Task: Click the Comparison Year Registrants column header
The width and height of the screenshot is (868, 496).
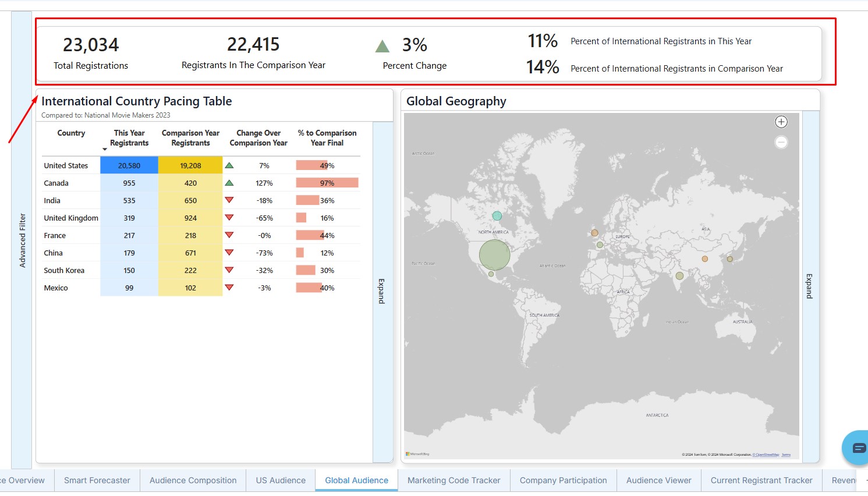Action: 190,138
